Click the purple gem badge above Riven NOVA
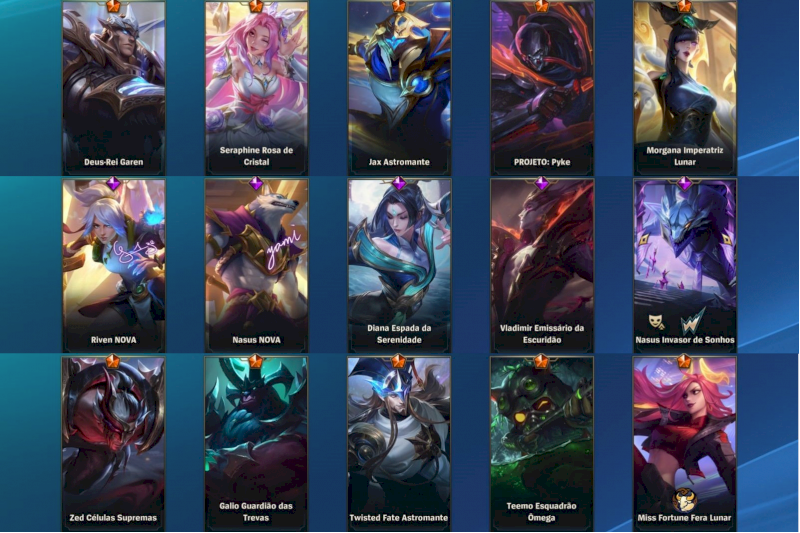 113,183
